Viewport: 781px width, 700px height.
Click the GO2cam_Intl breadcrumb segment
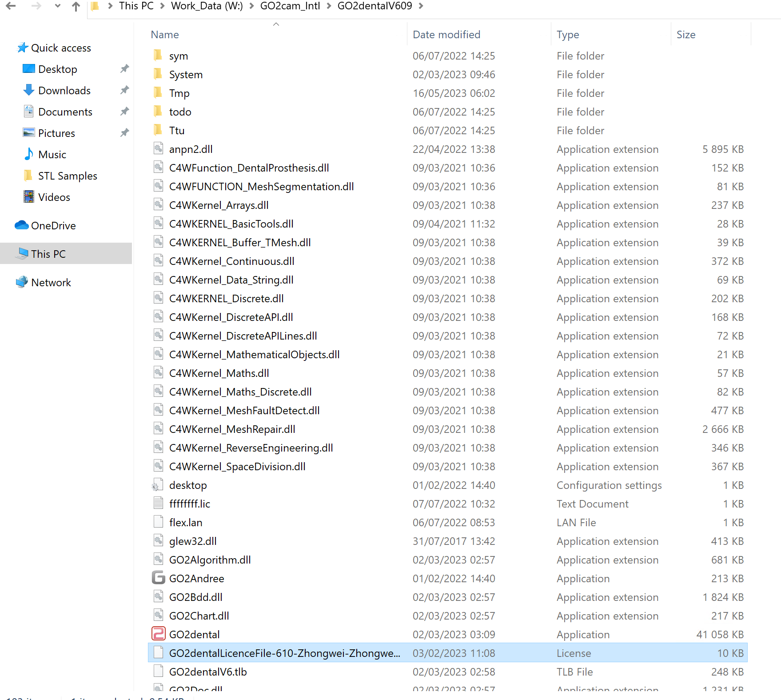(290, 6)
